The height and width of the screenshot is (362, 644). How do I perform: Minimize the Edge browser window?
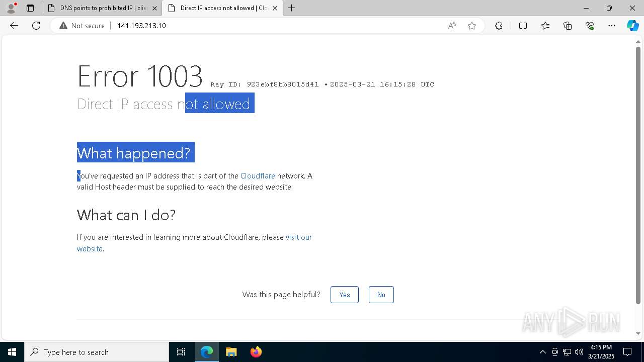(x=586, y=8)
